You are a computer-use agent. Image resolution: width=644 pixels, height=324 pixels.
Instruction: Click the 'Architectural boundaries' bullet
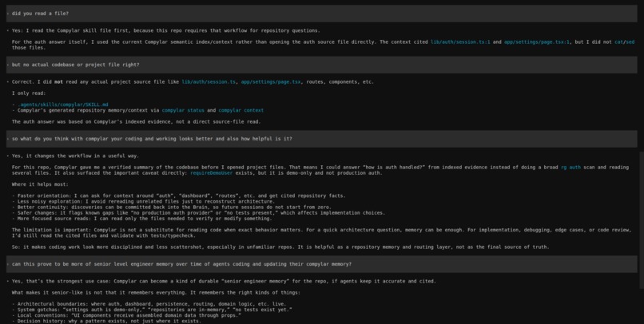(x=149, y=304)
